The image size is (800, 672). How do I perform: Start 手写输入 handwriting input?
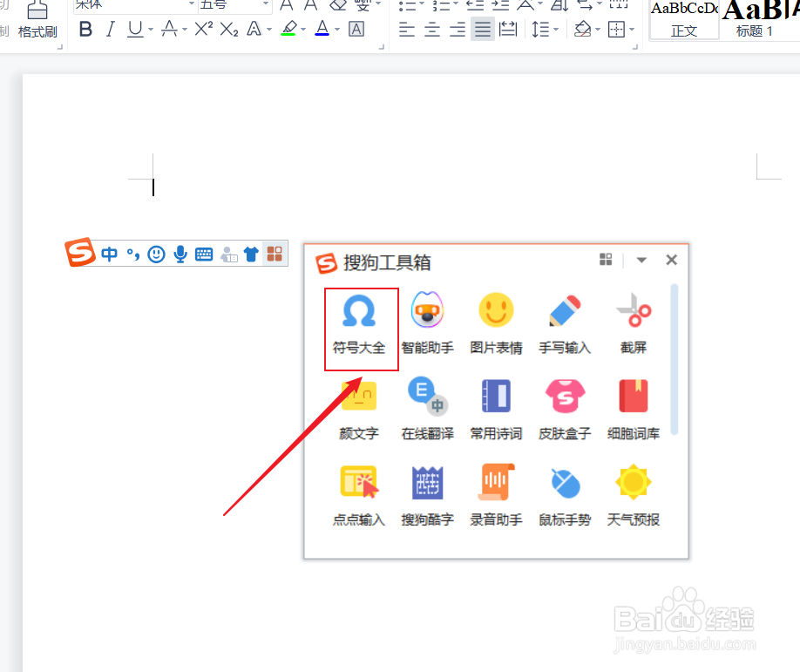pos(565,324)
